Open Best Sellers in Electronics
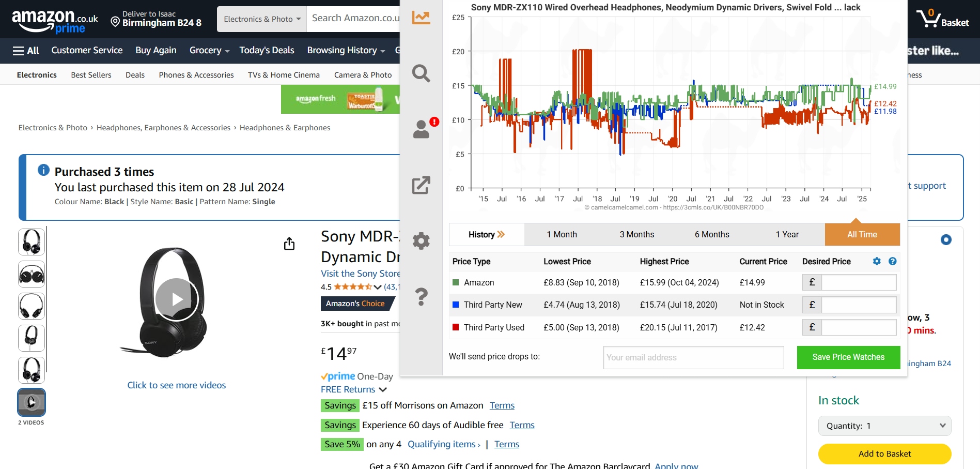The width and height of the screenshot is (980, 469). pos(91,75)
